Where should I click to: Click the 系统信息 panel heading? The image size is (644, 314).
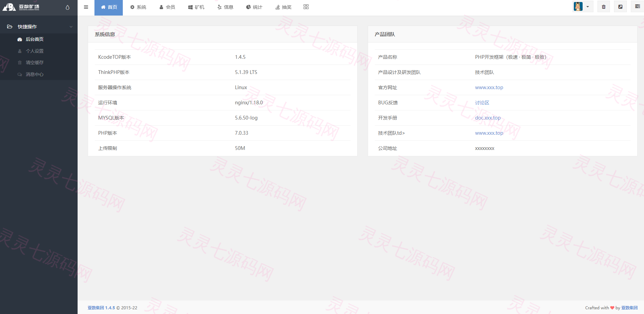105,34
